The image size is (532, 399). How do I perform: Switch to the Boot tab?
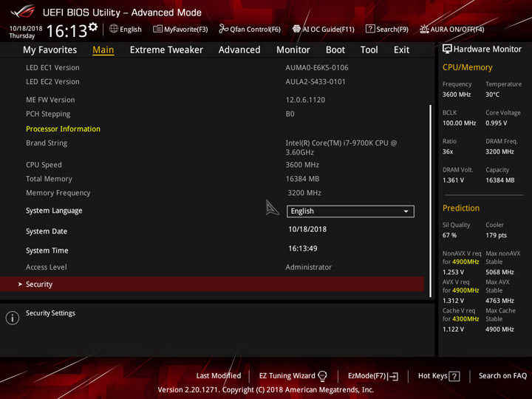[335, 50]
